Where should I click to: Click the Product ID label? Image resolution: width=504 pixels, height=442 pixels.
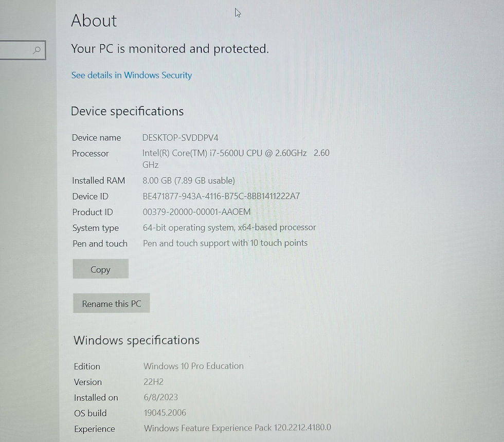tap(93, 212)
